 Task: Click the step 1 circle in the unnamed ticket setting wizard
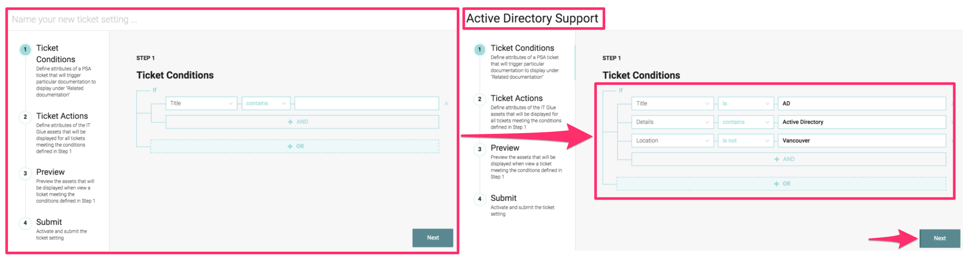tap(25, 49)
